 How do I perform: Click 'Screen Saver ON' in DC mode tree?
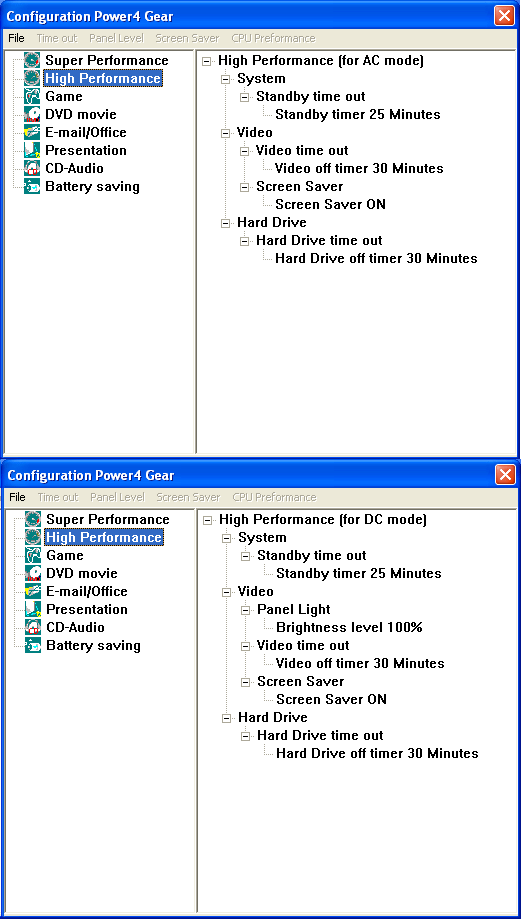331,699
